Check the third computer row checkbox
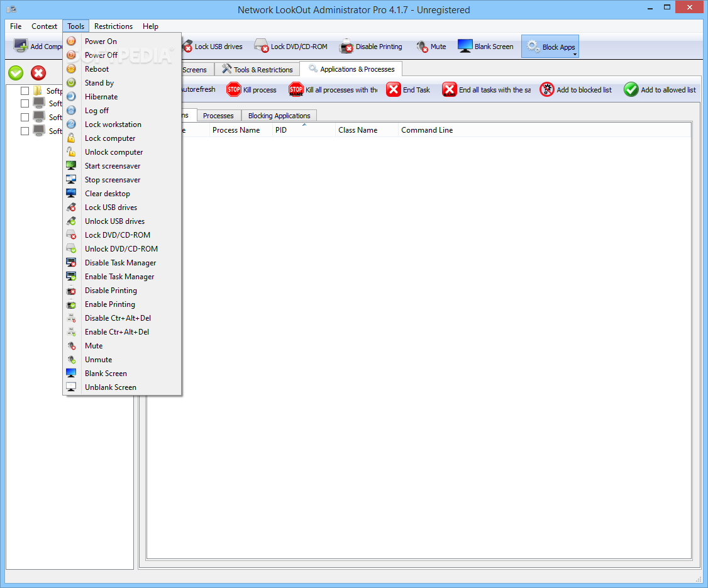708x588 pixels. tap(25, 117)
